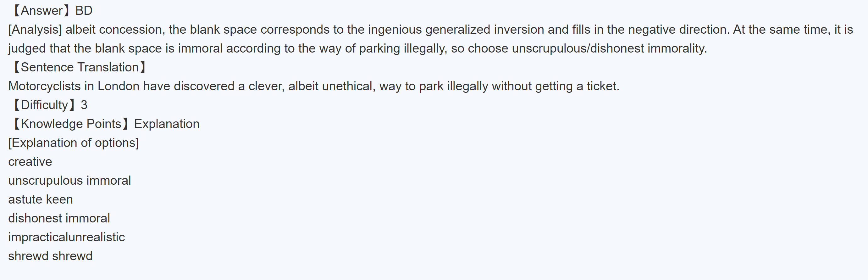
Task: Select the "creative" option line
Action: pos(30,162)
